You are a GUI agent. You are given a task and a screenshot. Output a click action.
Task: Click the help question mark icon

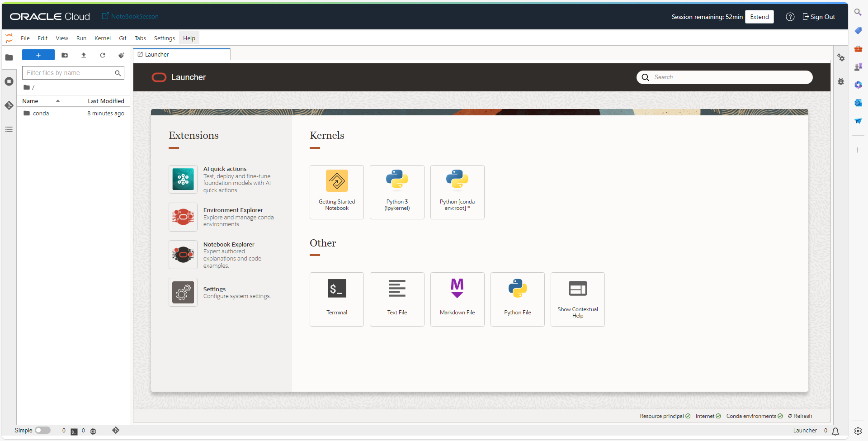tap(790, 17)
